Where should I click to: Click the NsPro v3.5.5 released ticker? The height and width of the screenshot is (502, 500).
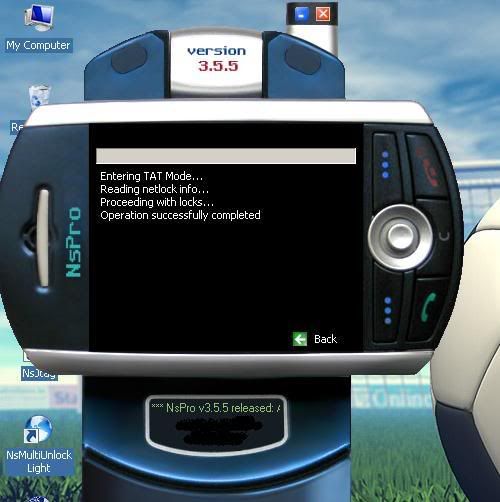(216, 408)
